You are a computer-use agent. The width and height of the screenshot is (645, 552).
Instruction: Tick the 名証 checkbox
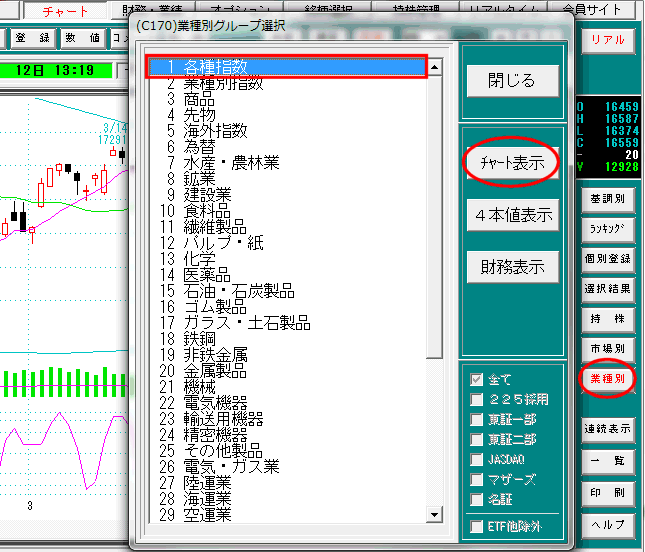coord(476,500)
